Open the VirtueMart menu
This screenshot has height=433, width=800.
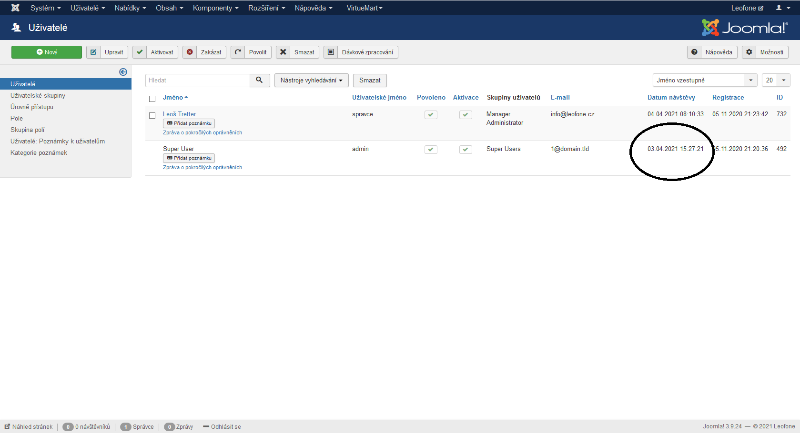(364, 8)
